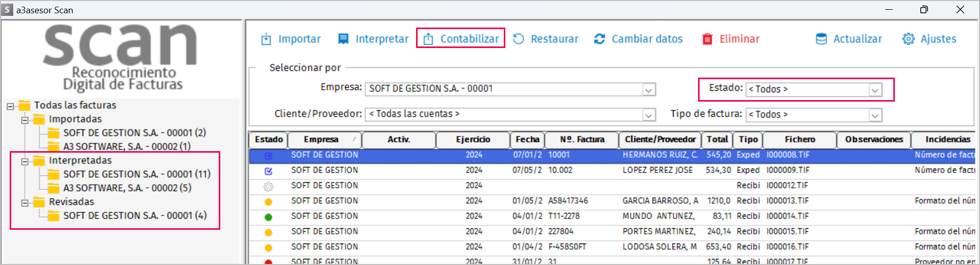Click the Restaurar button label

(x=555, y=39)
